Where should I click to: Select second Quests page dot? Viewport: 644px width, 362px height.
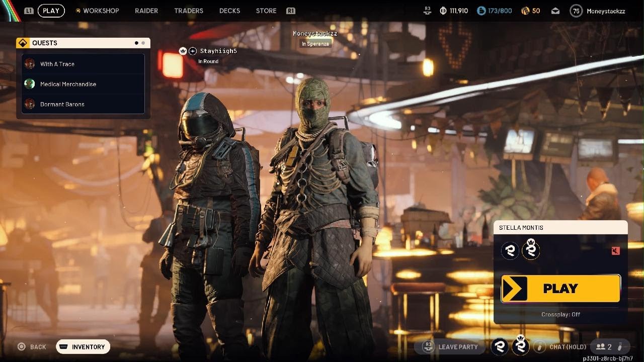click(x=143, y=43)
